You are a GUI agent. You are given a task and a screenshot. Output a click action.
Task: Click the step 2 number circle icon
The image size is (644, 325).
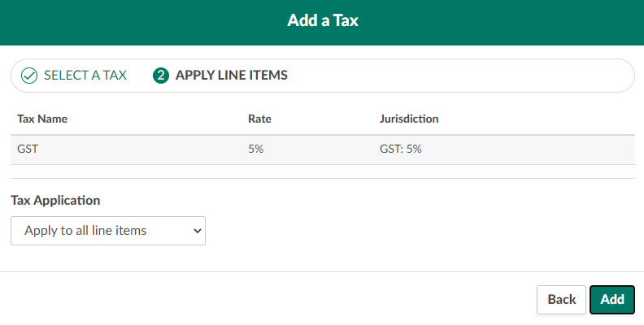coord(161,76)
